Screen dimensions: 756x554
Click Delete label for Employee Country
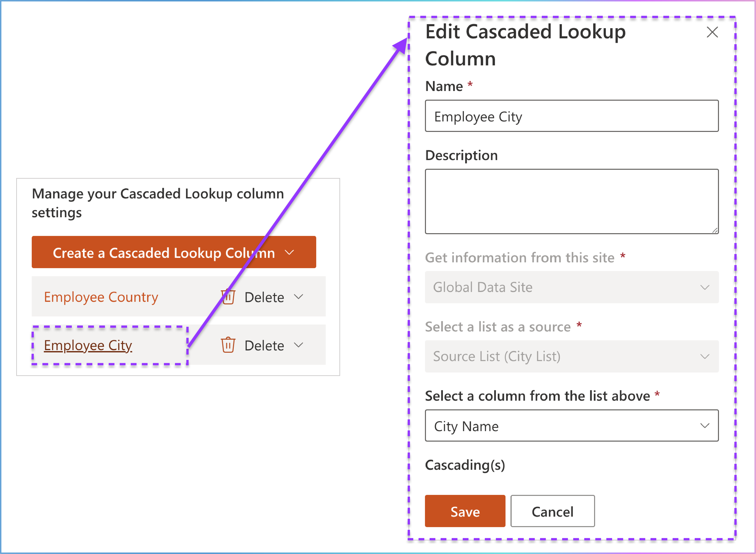point(264,297)
